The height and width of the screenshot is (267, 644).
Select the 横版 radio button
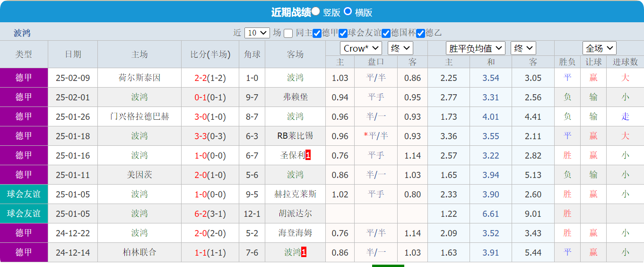coord(348,11)
